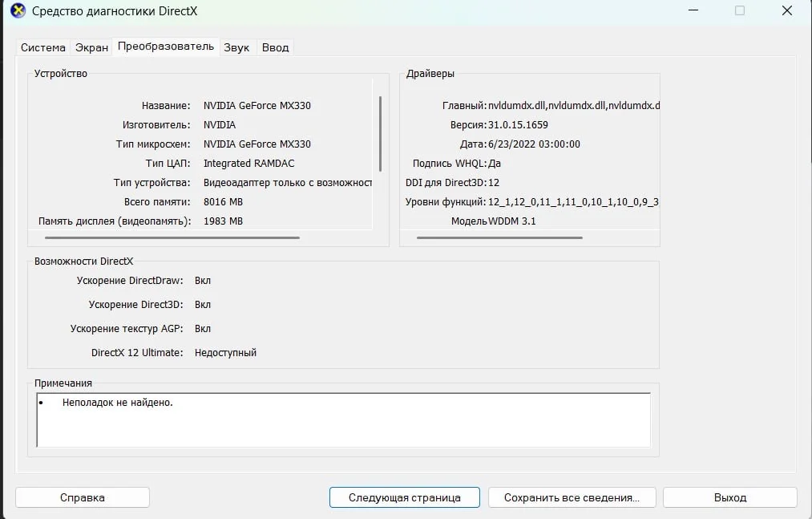Click the Версия label in Драйверы

tap(468, 124)
